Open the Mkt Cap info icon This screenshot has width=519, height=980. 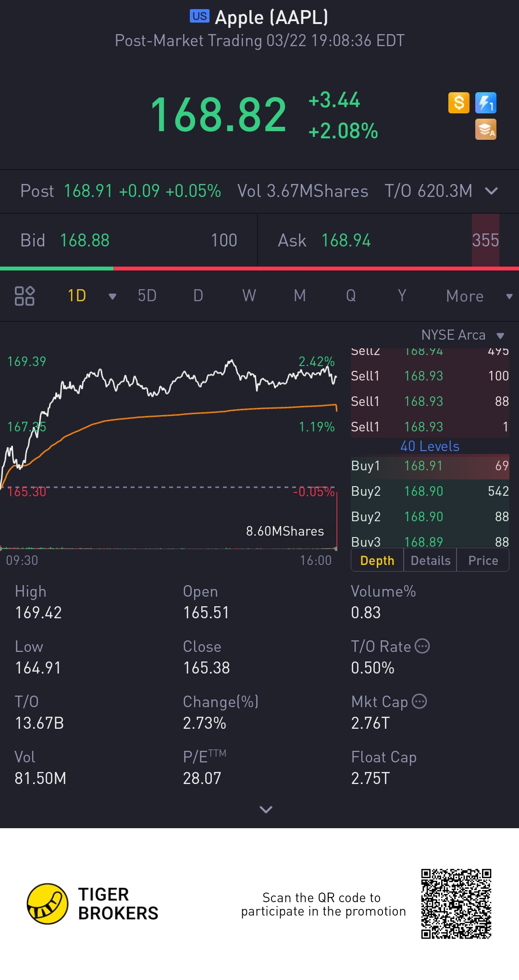pos(419,701)
